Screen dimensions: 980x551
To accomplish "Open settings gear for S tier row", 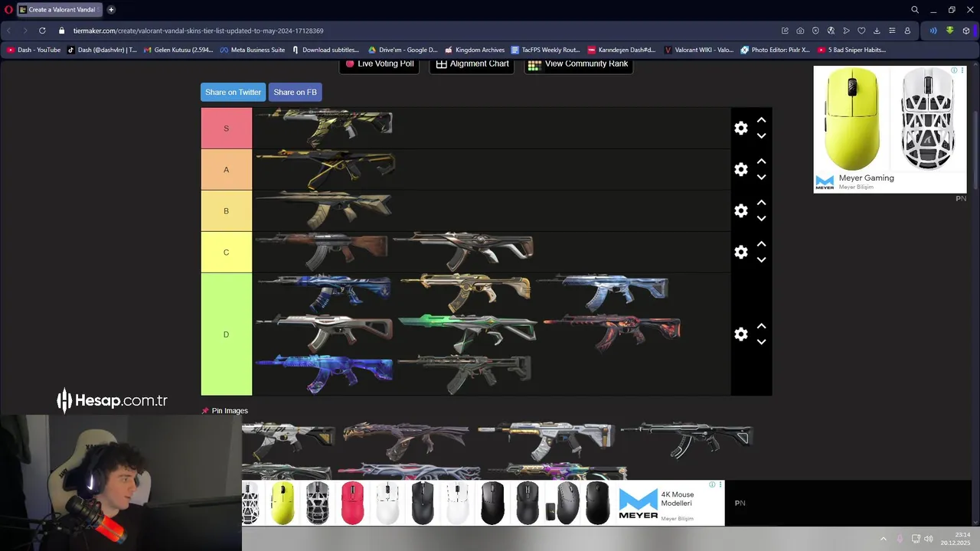I will pos(740,128).
